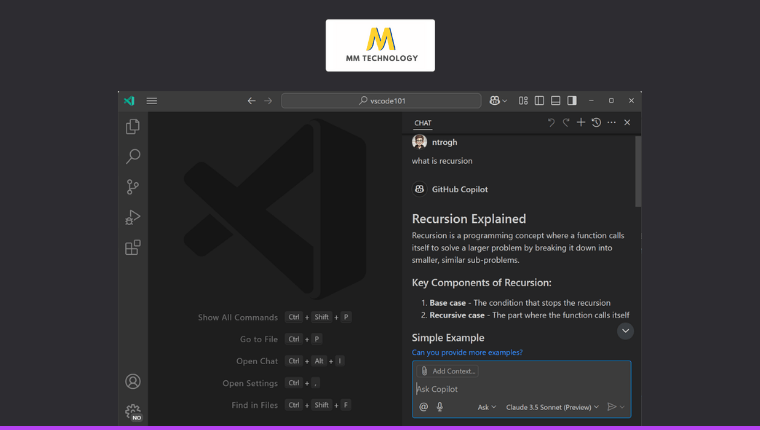Start voice chat with microphone icon
The height and width of the screenshot is (430, 760).
click(x=440, y=407)
